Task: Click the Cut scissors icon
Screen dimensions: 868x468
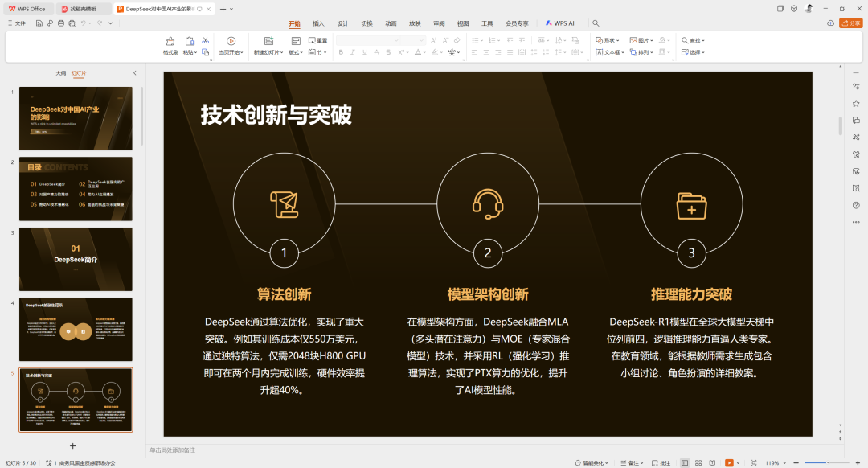Action: [x=206, y=40]
